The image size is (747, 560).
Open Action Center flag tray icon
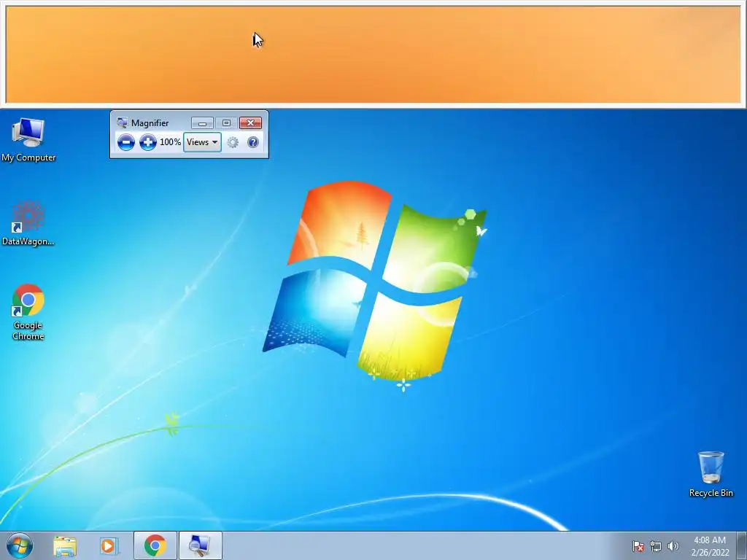point(638,546)
